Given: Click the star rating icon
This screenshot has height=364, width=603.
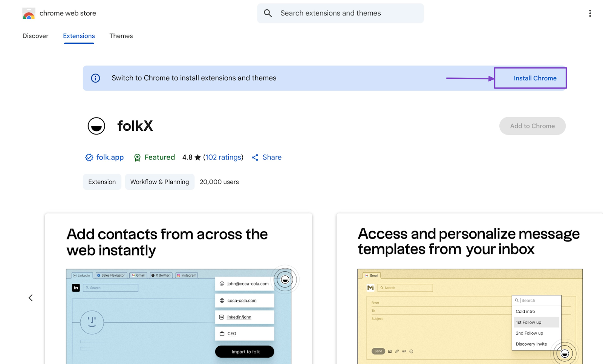Looking at the screenshot, I should [197, 158].
